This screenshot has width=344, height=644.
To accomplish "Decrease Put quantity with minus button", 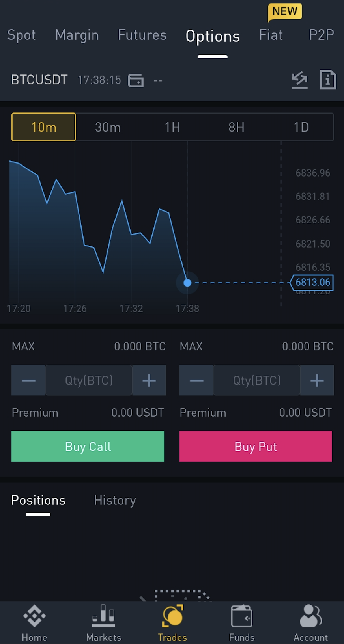I will click(196, 380).
